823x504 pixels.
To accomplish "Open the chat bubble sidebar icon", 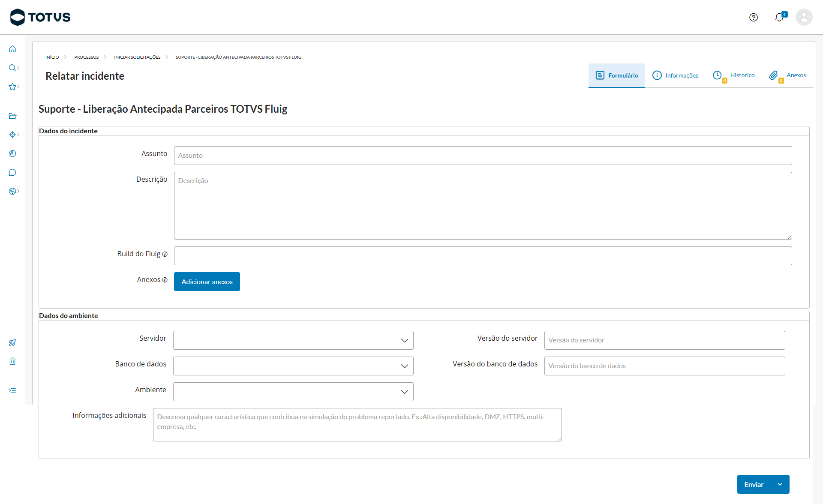I will pos(12,172).
